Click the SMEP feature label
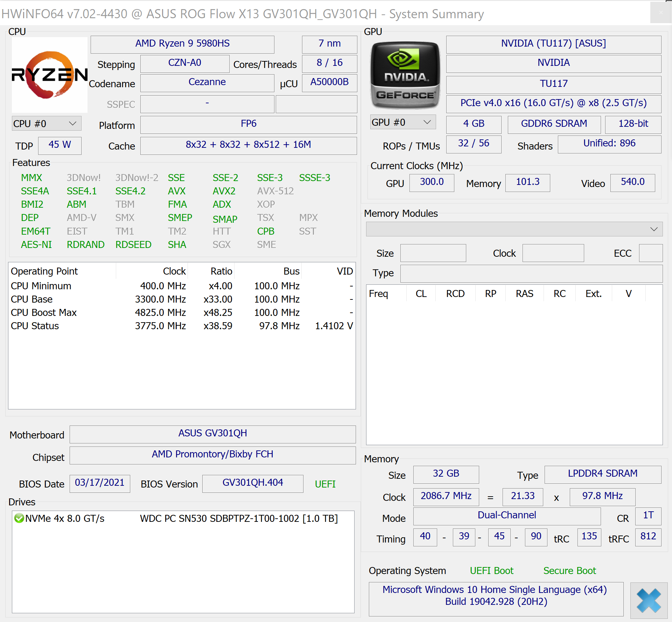This screenshot has width=672, height=622. point(180,217)
